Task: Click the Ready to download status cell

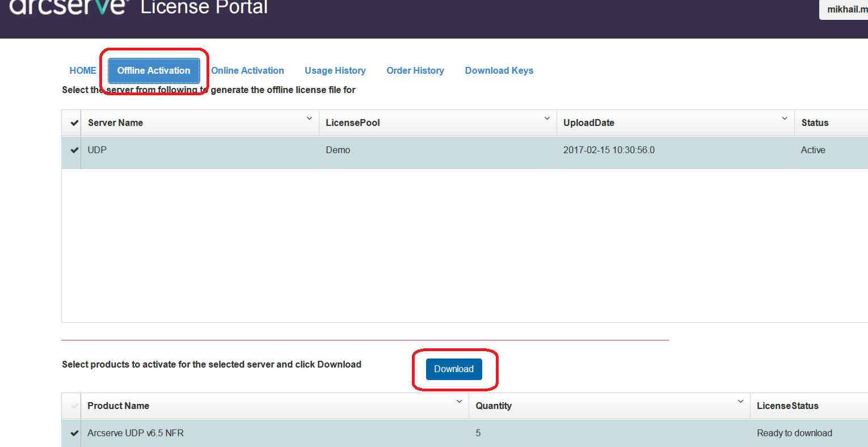Action: tap(809, 433)
